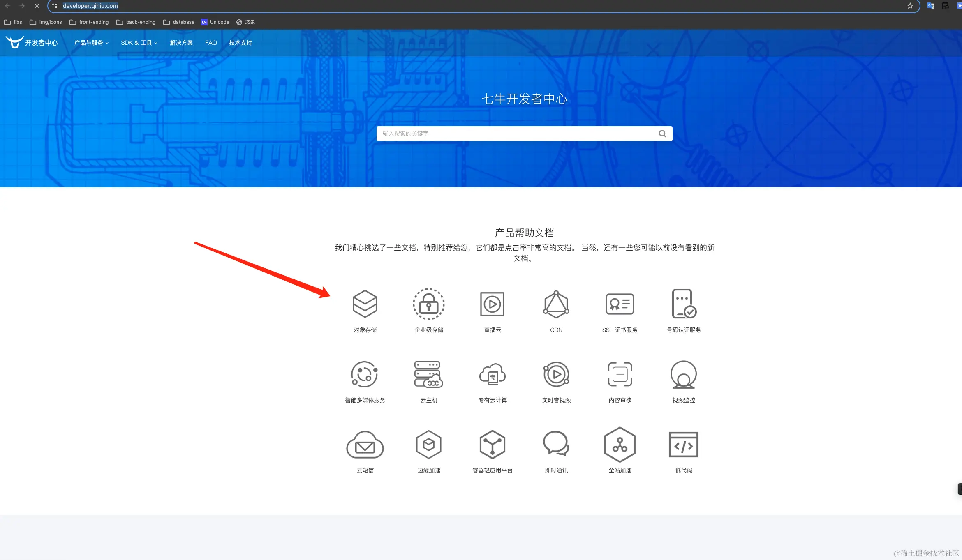Open the front-ending bookmarks folder
This screenshot has height=560, width=962.
[x=89, y=22]
